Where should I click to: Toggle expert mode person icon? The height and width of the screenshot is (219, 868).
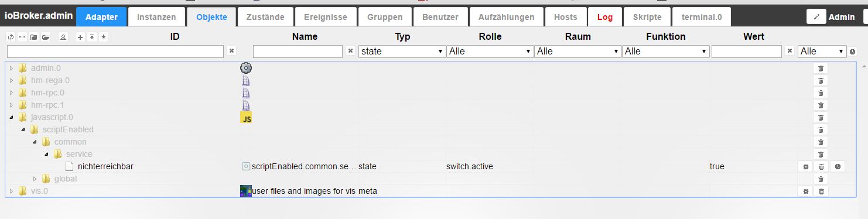point(63,37)
